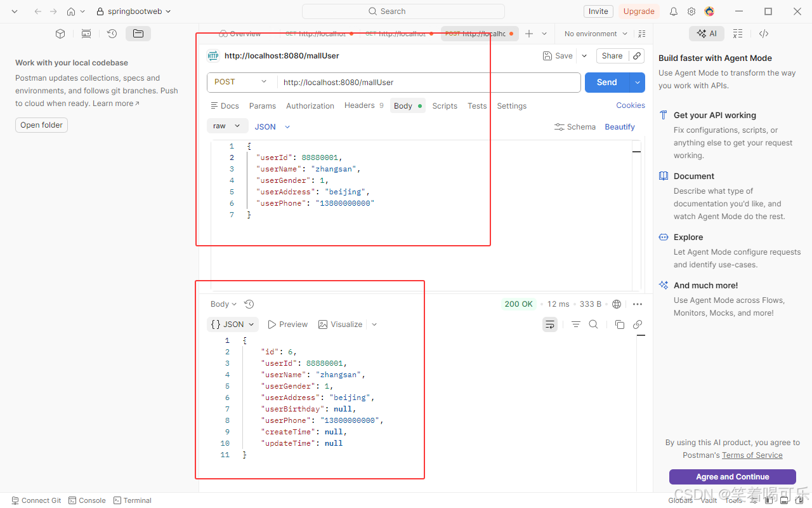Image resolution: width=812 pixels, height=508 pixels.
Task: Select the Body request tab
Action: (408, 106)
